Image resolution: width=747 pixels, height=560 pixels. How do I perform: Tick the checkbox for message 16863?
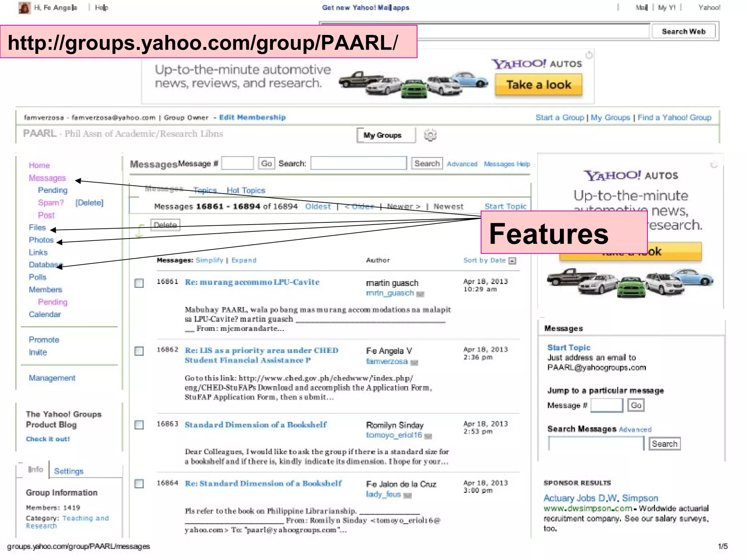click(x=139, y=425)
